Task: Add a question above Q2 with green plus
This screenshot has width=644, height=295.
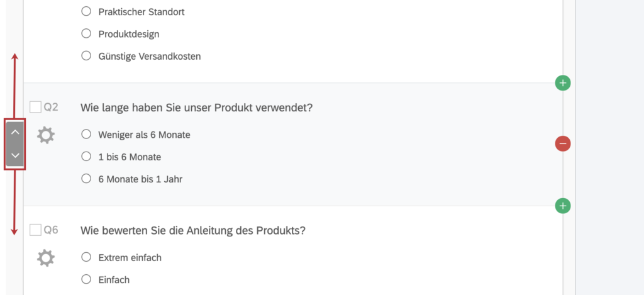Action: point(563,83)
